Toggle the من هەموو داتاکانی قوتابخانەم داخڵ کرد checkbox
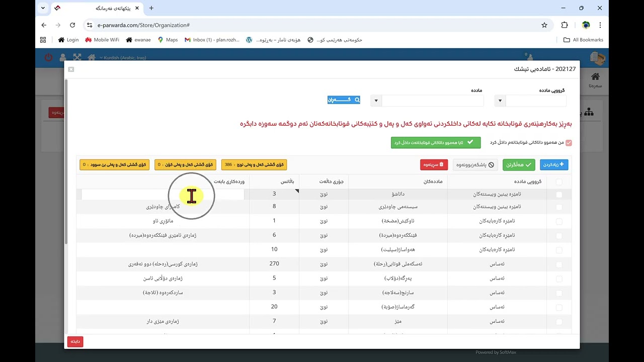The width and height of the screenshot is (644, 362). coord(569,143)
